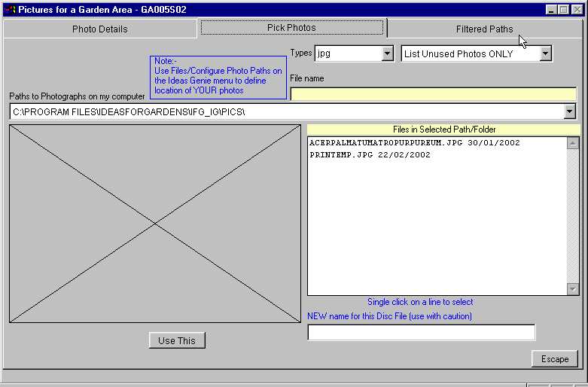Maximize the Pictures for a Garden Area window
The height and width of the screenshot is (387, 588).
pyautogui.click(x=564, y=10)
